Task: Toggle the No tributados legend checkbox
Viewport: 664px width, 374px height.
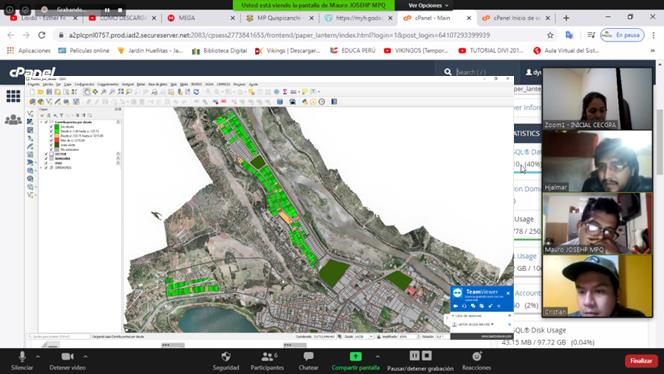Action: (51, 150)
